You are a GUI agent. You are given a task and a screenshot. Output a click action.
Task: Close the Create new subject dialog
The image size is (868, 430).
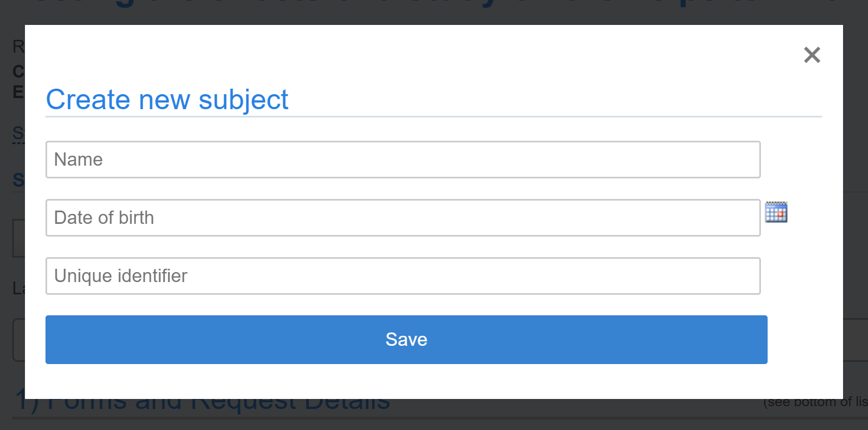click(x=811, y=55)
